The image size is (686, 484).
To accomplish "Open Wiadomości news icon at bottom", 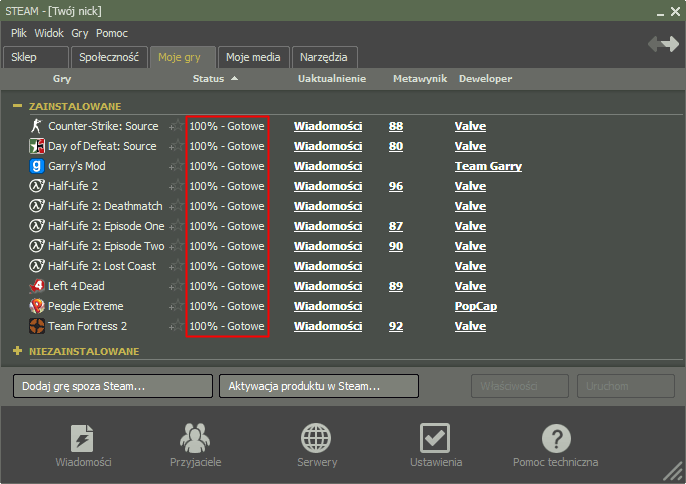I will tap(82, 438).
